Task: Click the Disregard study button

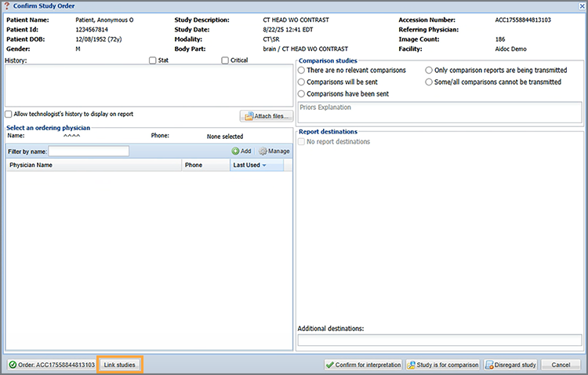Action: click(x=510, y=365)
